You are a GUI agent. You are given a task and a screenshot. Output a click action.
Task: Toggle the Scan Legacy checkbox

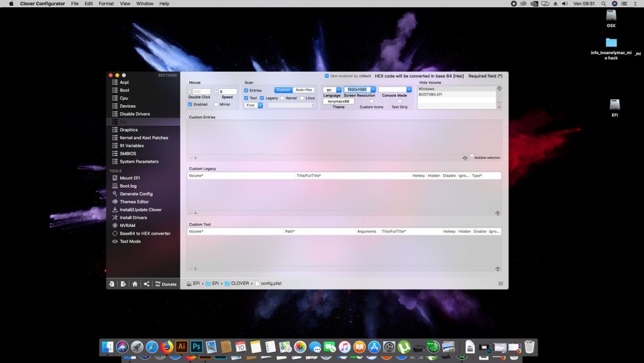(261, 98)
